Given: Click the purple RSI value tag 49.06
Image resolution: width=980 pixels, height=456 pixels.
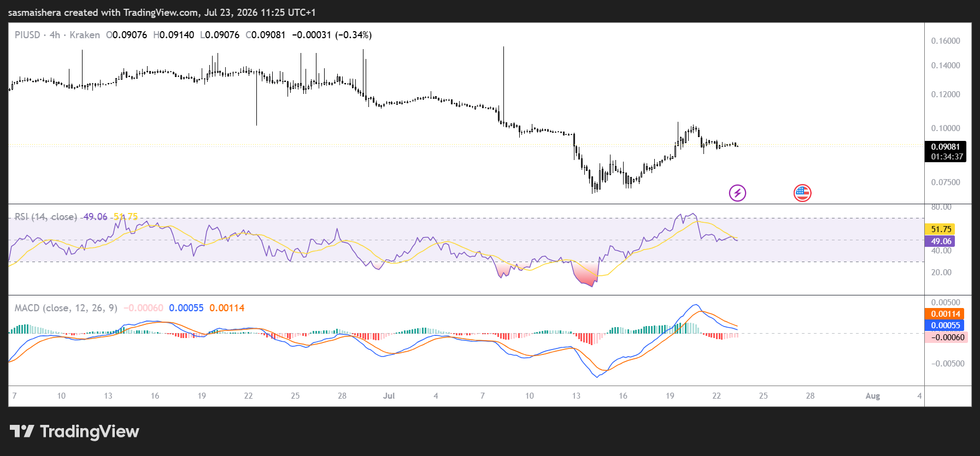Looking at the screenshot, I should (941, 241).
